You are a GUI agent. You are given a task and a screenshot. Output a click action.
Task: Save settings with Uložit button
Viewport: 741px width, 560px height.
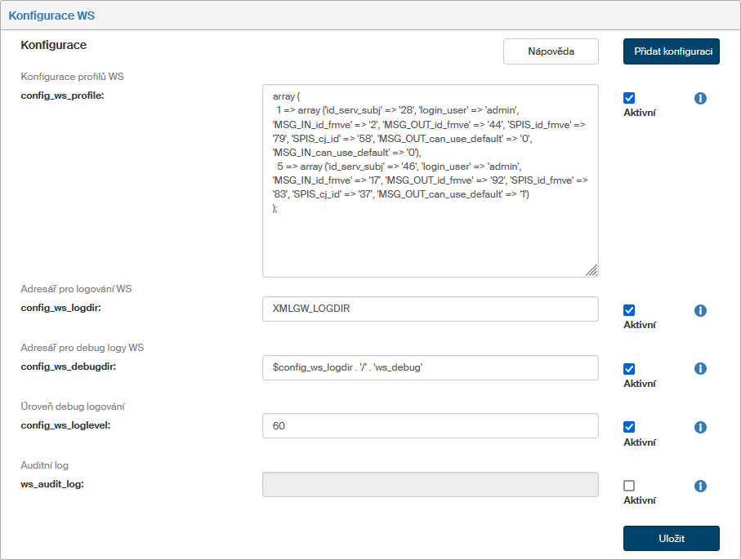tap(671, 539)
